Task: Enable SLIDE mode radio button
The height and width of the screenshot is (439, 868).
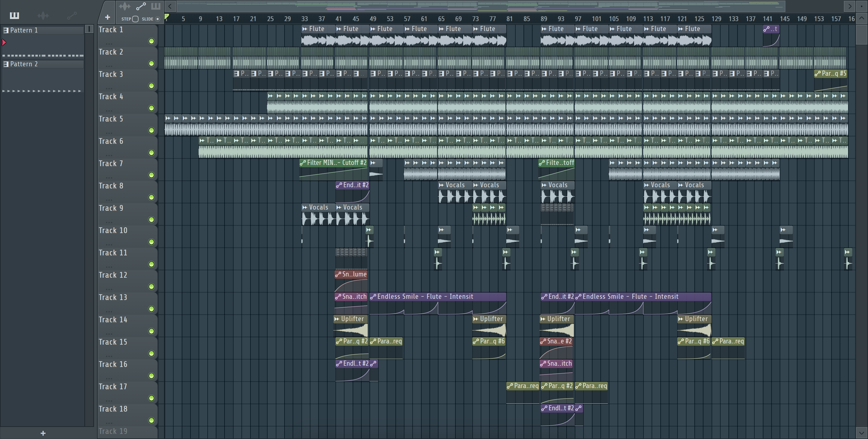Action: (157, 19)
